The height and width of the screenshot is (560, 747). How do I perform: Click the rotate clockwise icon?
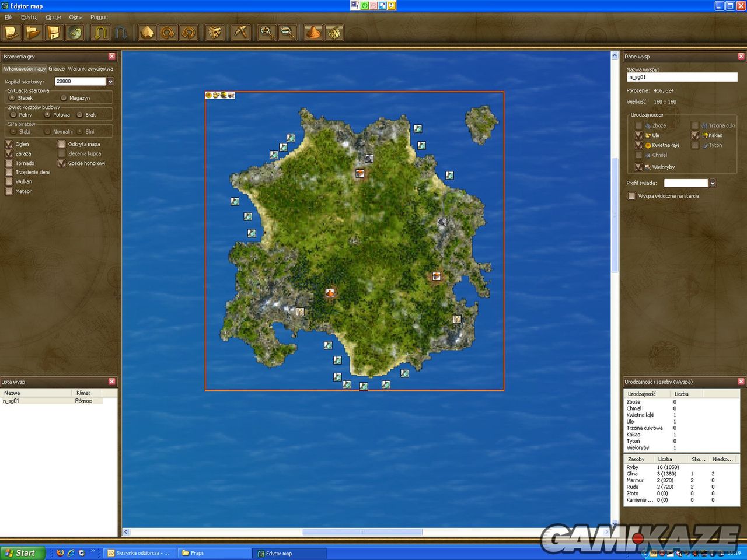coord(168,32)
